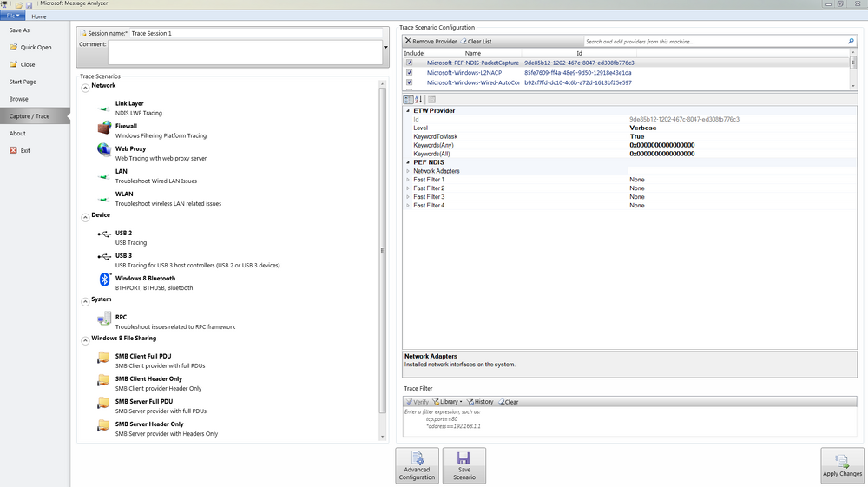Click the Trace Scenarios list scrollbar
Screen dimensions: 868x487
[x=382, y=250]
